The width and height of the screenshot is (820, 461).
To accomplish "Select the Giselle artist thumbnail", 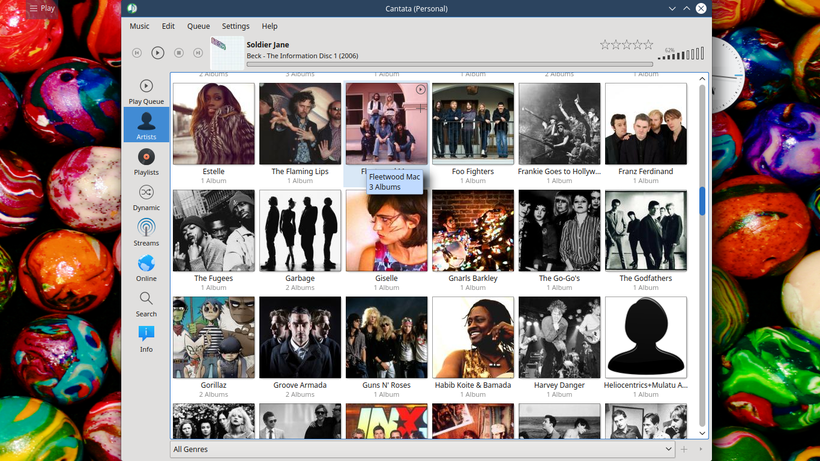I will click(386, 230).
